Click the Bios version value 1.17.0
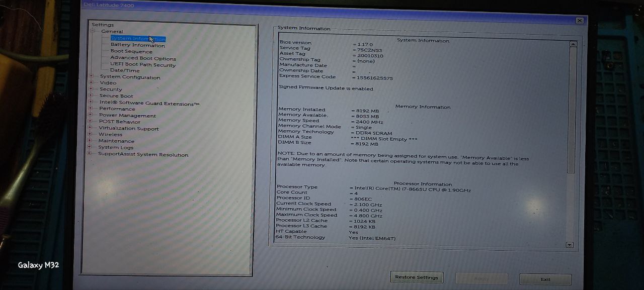The height and width of the screenshot is (290, 644). pyautogui.click(x=365, y=45)
